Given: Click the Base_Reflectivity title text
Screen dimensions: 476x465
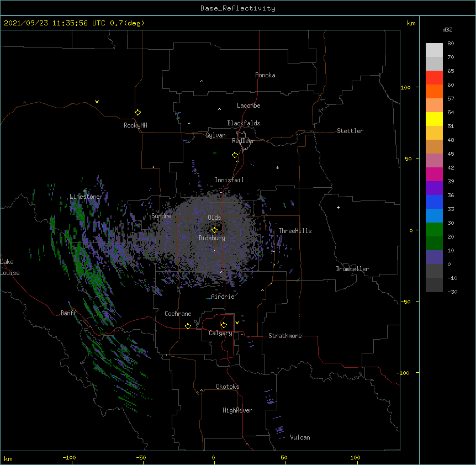Looking at the screenshot, I should point(238,8).
